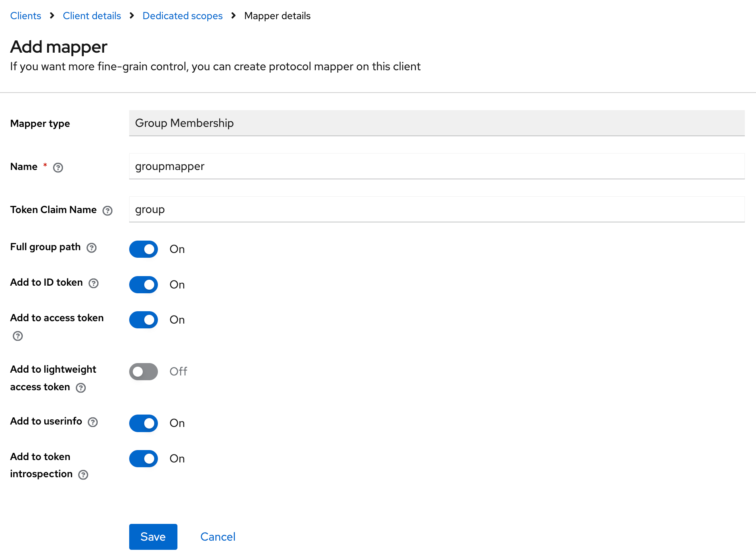The width and height of the screenshot is (756, 557).
Task: Open Token Claim Name help icon
Action: 107,211
